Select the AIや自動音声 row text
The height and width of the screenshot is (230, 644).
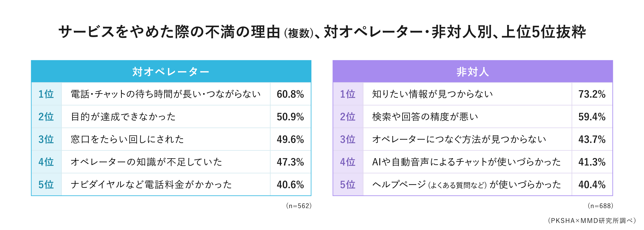tap(466, 162)
